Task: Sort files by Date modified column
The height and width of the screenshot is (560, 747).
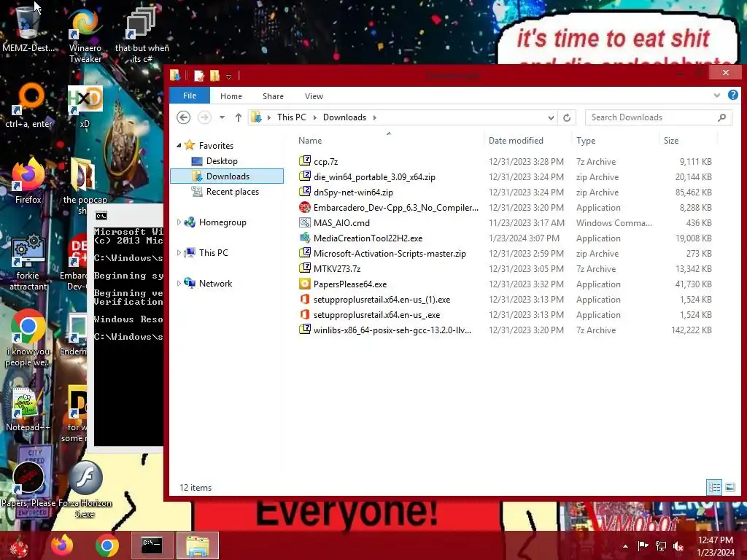Action: tap(527, 141)
